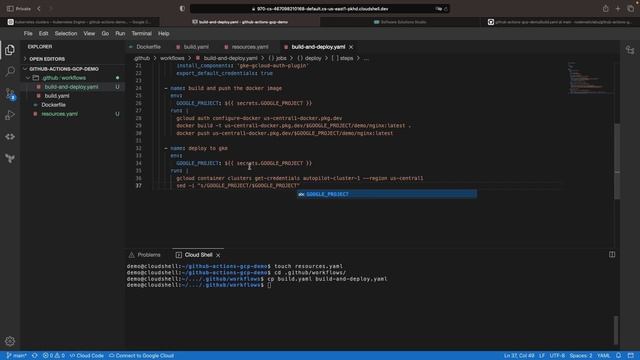Viewport: 640px width, 360px height.
Task: Open the jobs breadcrumb dropdown
Action: click(277, 58)
